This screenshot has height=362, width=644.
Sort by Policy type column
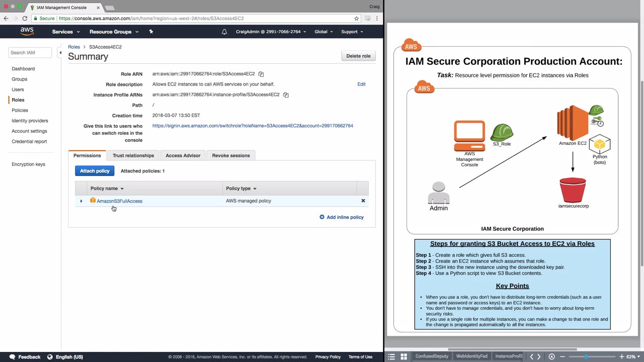(x=241, y=189)
